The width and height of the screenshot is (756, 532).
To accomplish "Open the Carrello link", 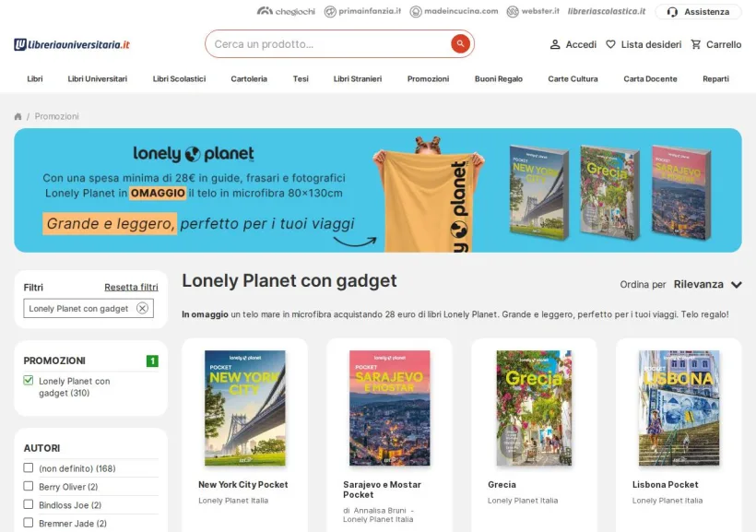I will (x=724, y=44).
